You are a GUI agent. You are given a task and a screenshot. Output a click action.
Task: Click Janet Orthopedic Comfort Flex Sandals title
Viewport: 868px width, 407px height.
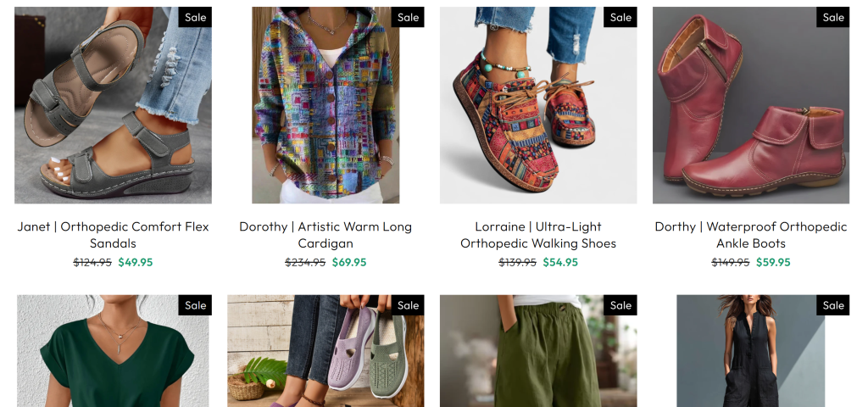(x=113, y=235)
